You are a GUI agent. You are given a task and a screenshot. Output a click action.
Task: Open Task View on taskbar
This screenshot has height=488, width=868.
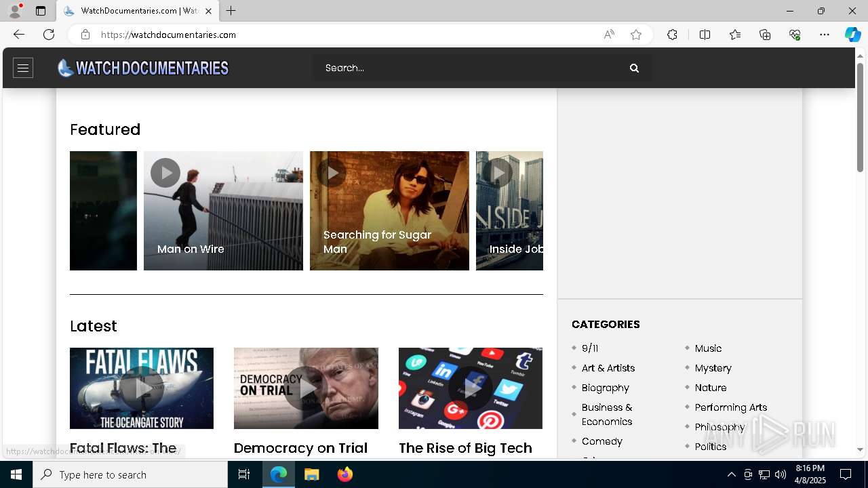244,474
